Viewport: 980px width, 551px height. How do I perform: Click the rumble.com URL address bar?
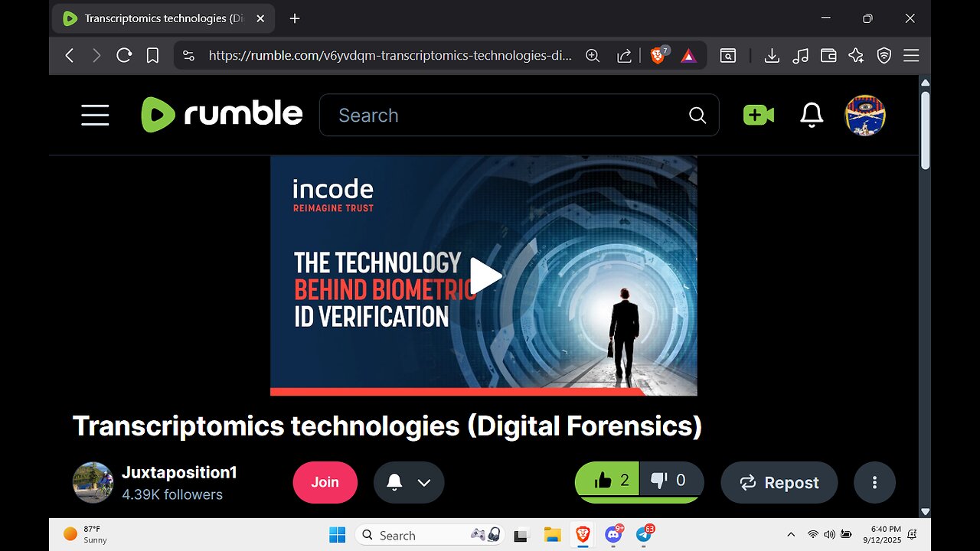click(x=390, y=55)
